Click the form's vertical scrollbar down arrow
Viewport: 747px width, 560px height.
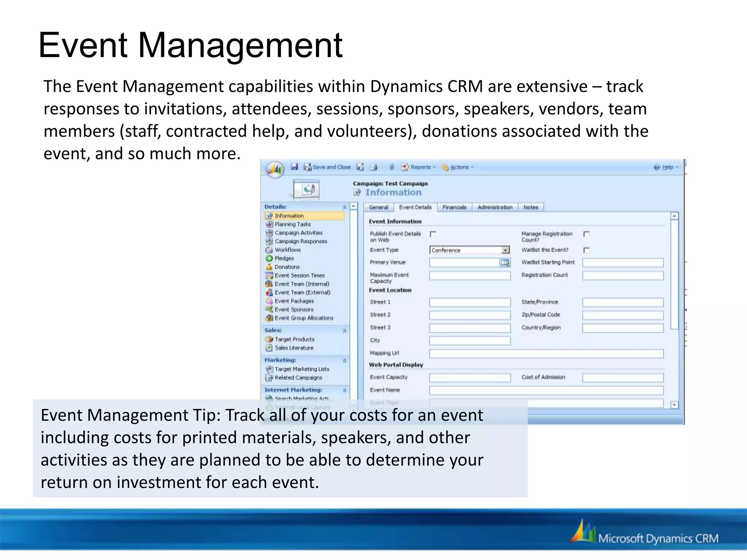(674, 405)
